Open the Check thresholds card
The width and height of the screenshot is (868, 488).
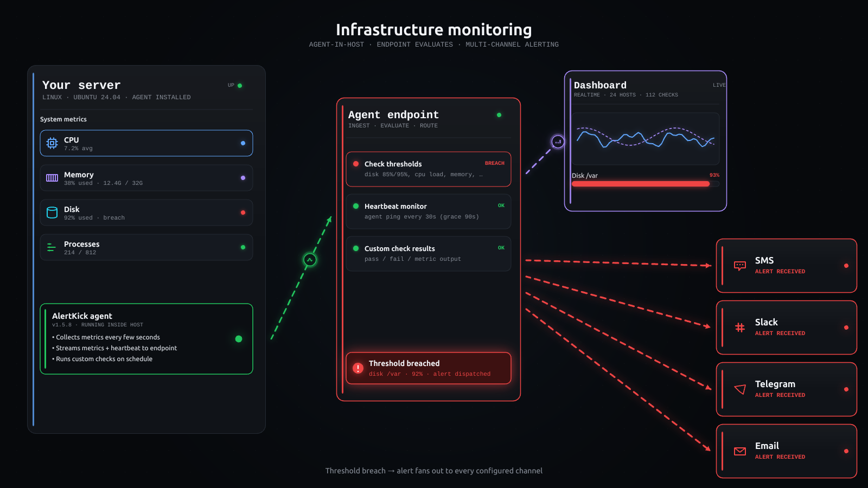429,169
